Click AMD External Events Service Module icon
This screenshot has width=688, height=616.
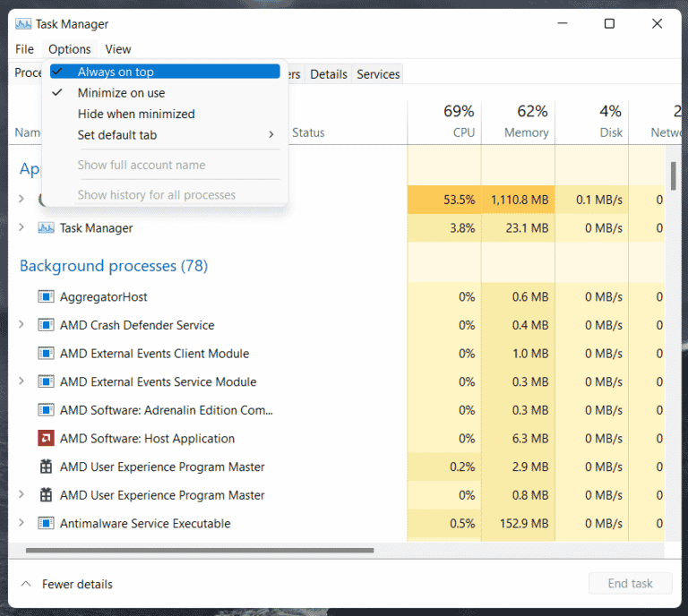(46, 382)
